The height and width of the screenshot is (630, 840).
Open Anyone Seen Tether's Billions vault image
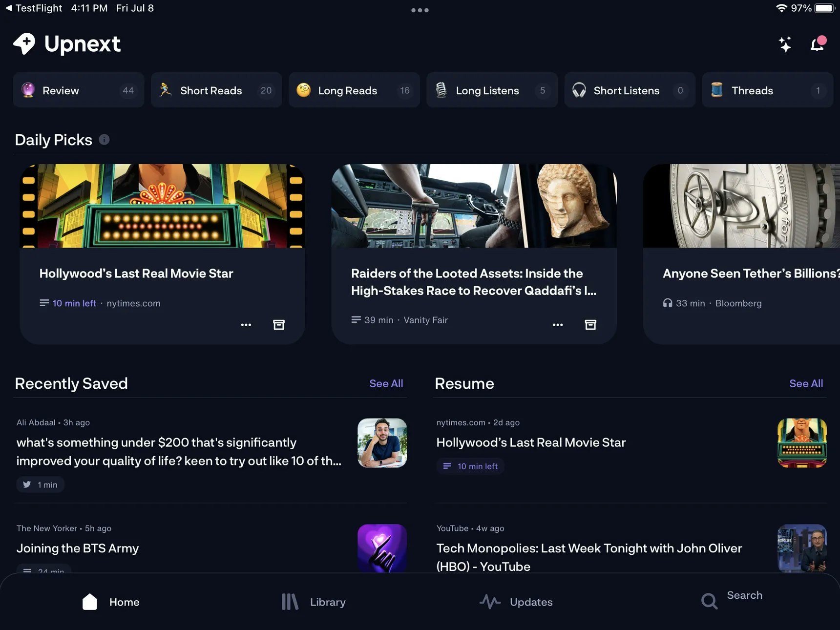pos(741,206)
